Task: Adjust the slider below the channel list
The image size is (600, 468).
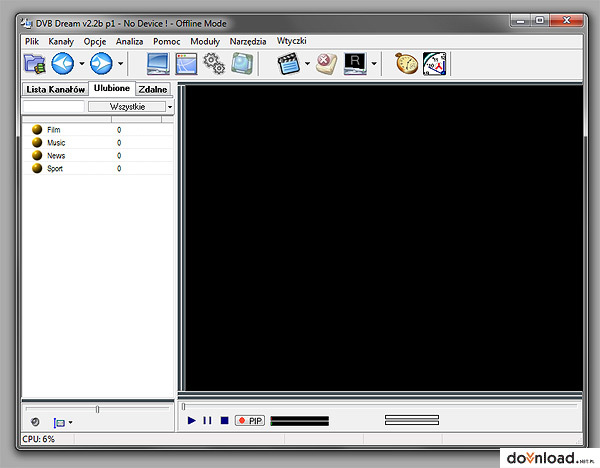Action: (x=97, y=409)
